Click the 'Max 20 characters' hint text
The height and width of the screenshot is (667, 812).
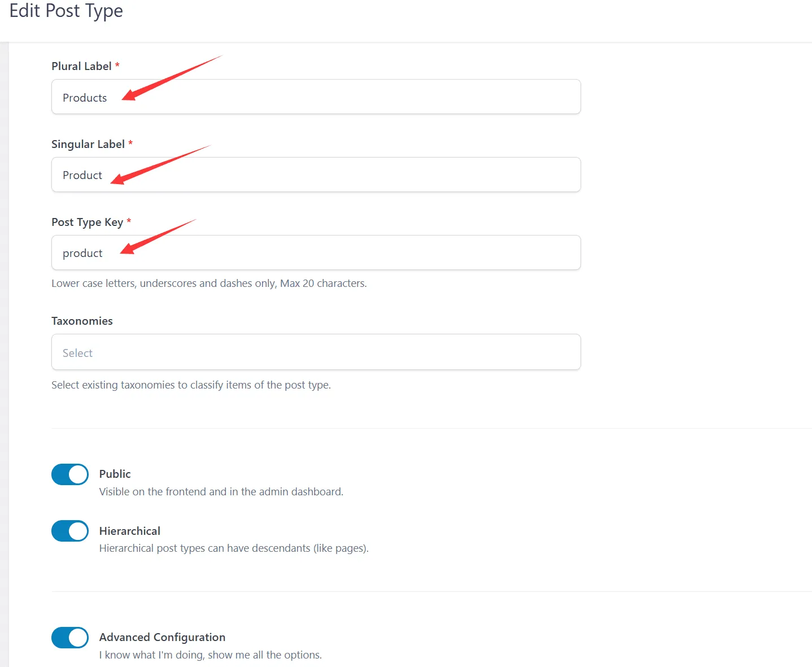[323, 284]
